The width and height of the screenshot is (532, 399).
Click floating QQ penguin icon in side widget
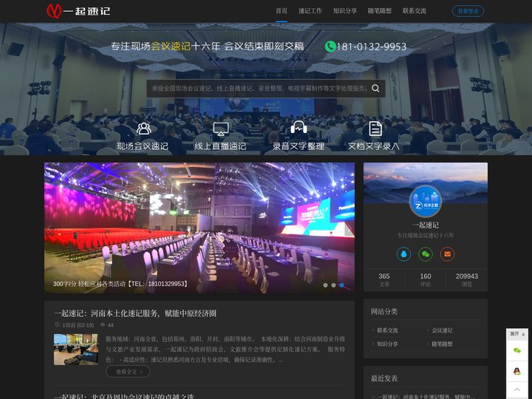(x=517, y=371)
